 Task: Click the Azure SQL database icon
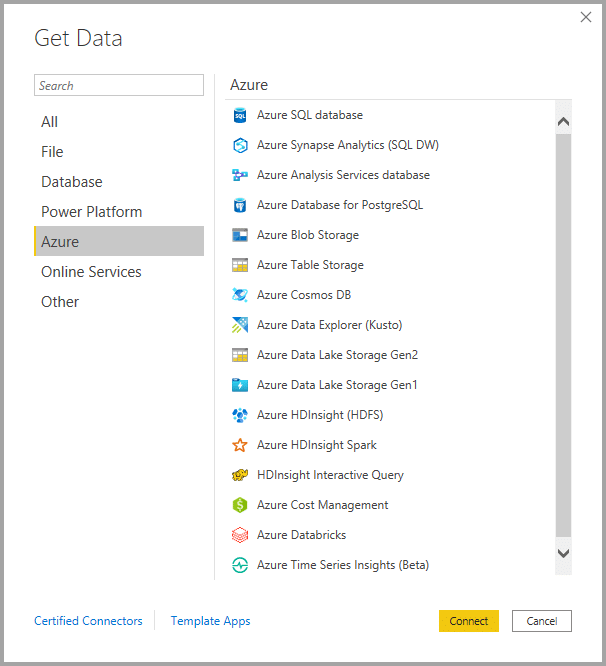(x=240, y=116)
